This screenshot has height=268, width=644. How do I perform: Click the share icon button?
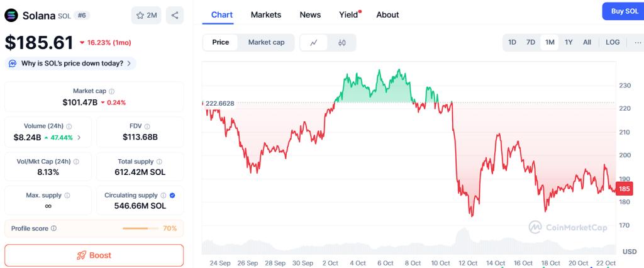coord(174,15)
